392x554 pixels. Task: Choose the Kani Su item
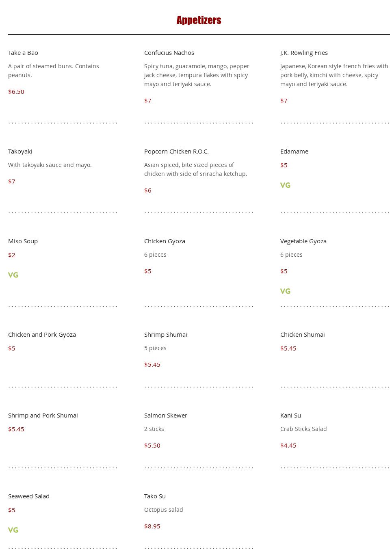pyautogui.click(x=290, y=415)
